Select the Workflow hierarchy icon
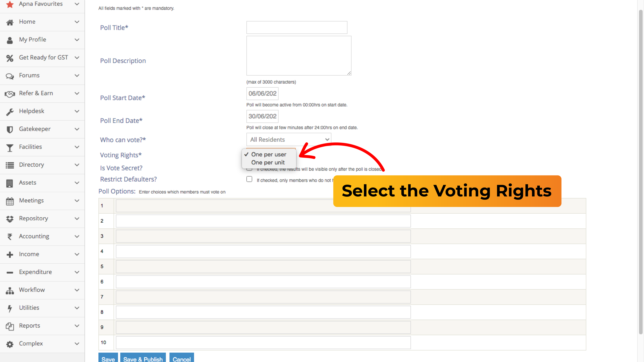The height and width of the screenshot is (362, 644). (10, 290)
